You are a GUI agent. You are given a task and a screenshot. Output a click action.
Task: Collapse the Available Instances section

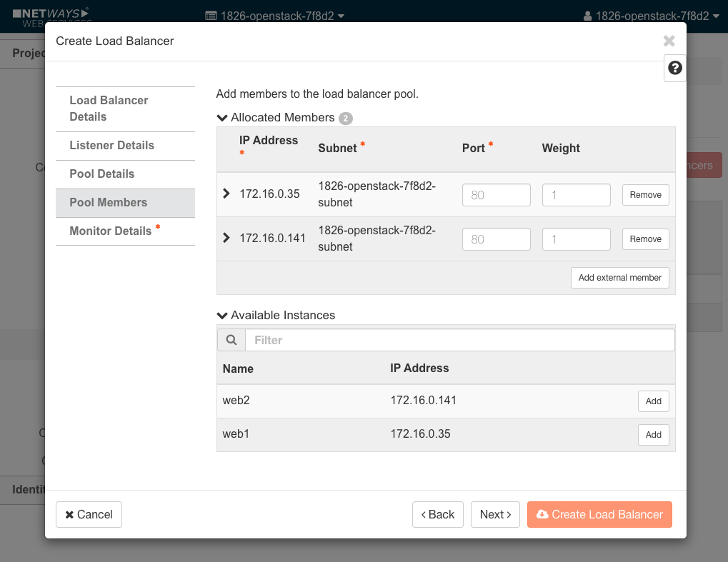click(222, 315)
